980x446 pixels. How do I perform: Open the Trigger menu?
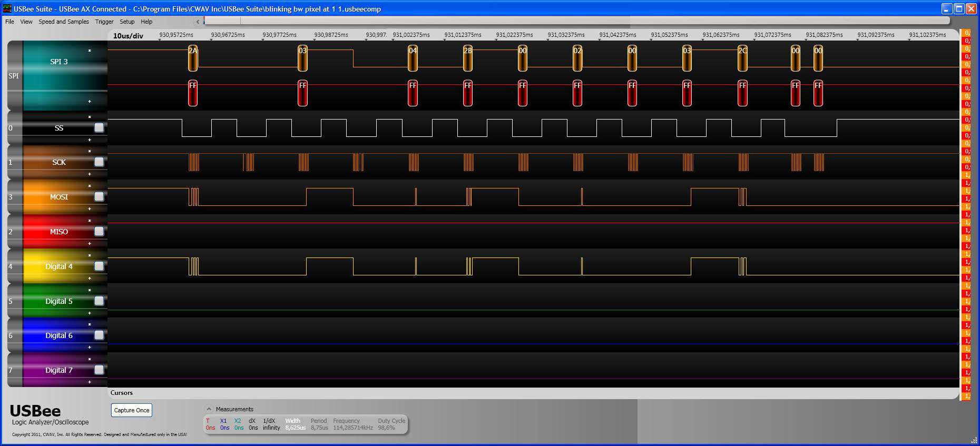pyautogui.click(x=104, y=22)
